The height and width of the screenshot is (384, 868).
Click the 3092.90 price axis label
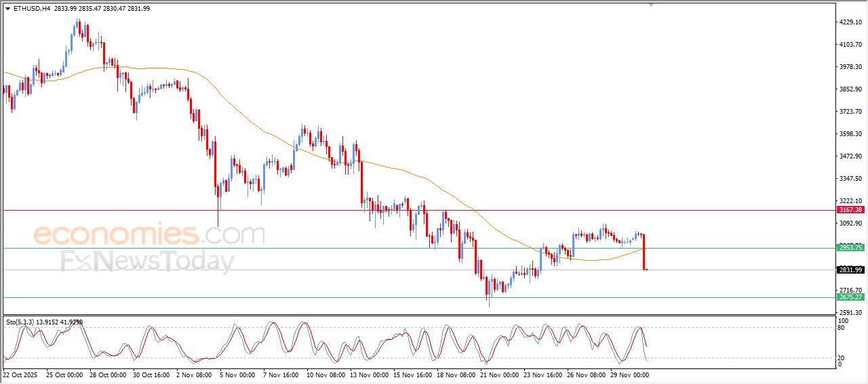tap(851, 223)
